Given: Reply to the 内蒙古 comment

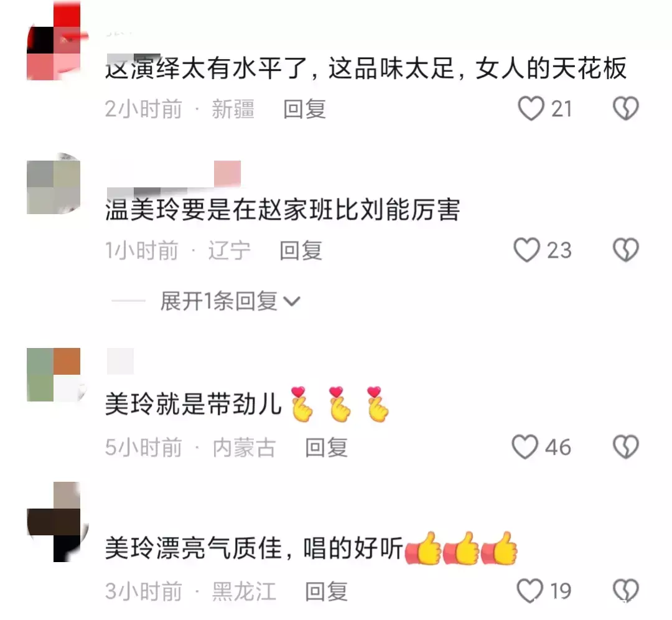Looking at the screenshot, I should coord(326,448).
